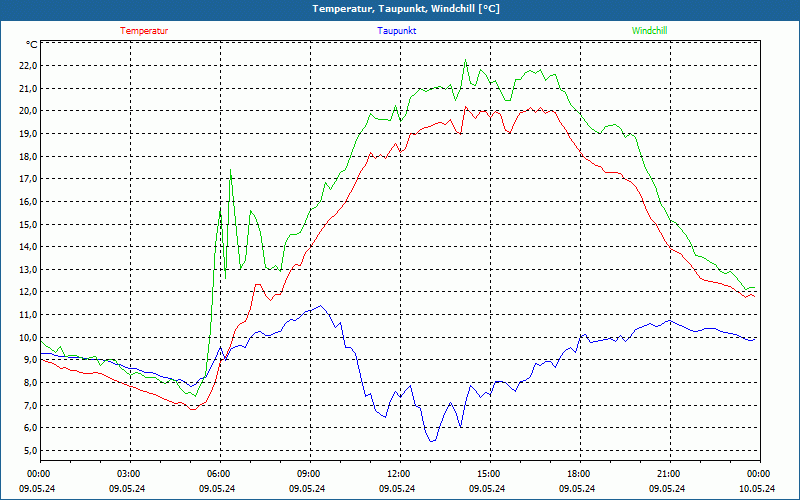Click the green Windchill spike just after 06:00
Screen dimensions: 800x500
point(231,170)
